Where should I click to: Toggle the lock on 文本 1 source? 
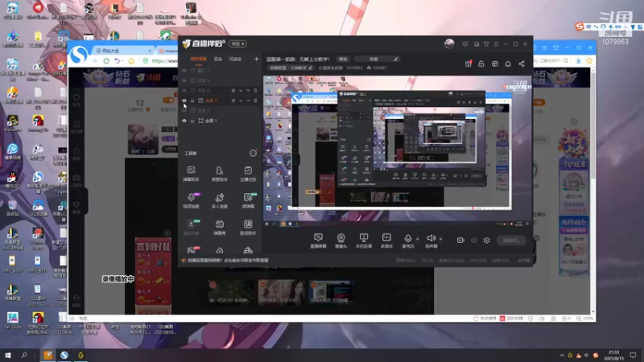(x=192, y=101)
